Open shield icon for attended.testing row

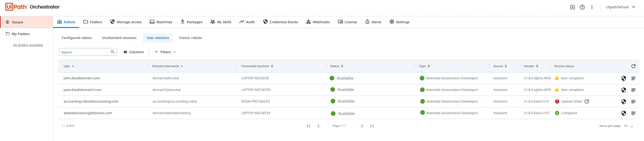(x=623, y=113)
